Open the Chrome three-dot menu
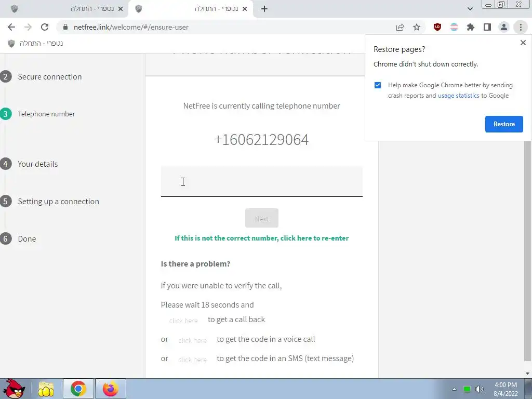The image size is (532, 399). point(521,27)
